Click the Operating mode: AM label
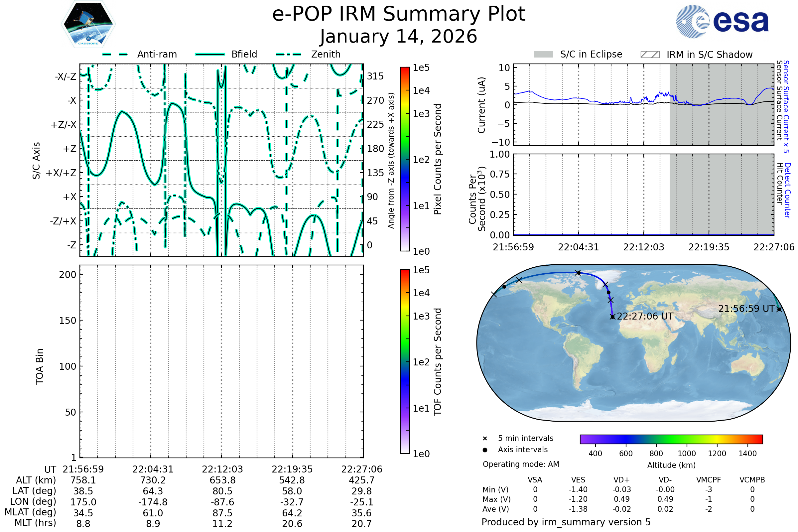This screenshot has height=532, width=798. (521, 464)
